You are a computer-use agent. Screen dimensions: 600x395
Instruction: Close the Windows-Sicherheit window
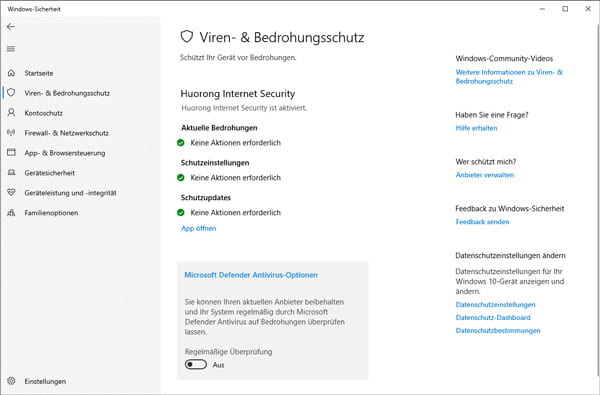click(588, 9)
